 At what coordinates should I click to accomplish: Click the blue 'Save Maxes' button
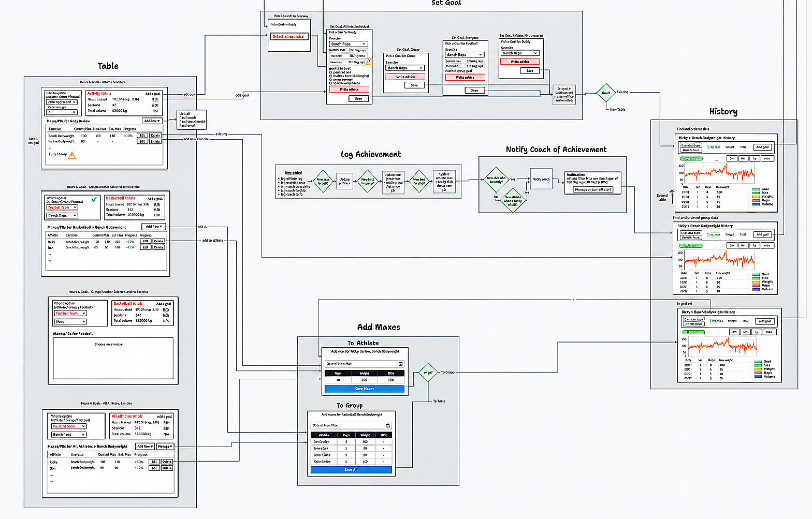coord(364,389)
